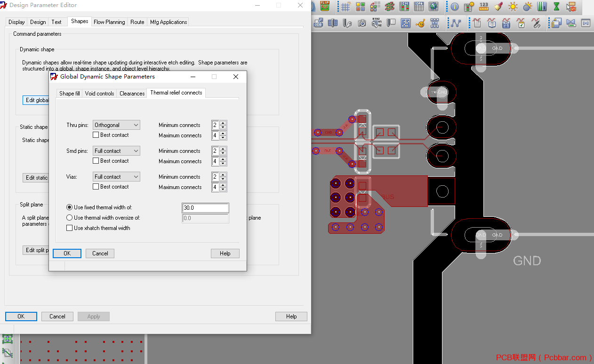This screenshot has width=594, height=364.
Task: Click OK in Global Dynamic Shape Parameters
Action: pos(67,253)
